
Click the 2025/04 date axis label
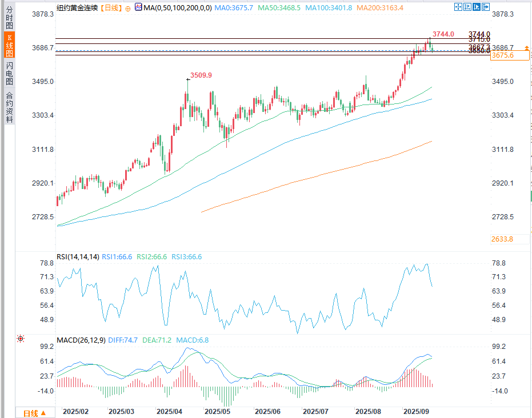pos(169,412)
